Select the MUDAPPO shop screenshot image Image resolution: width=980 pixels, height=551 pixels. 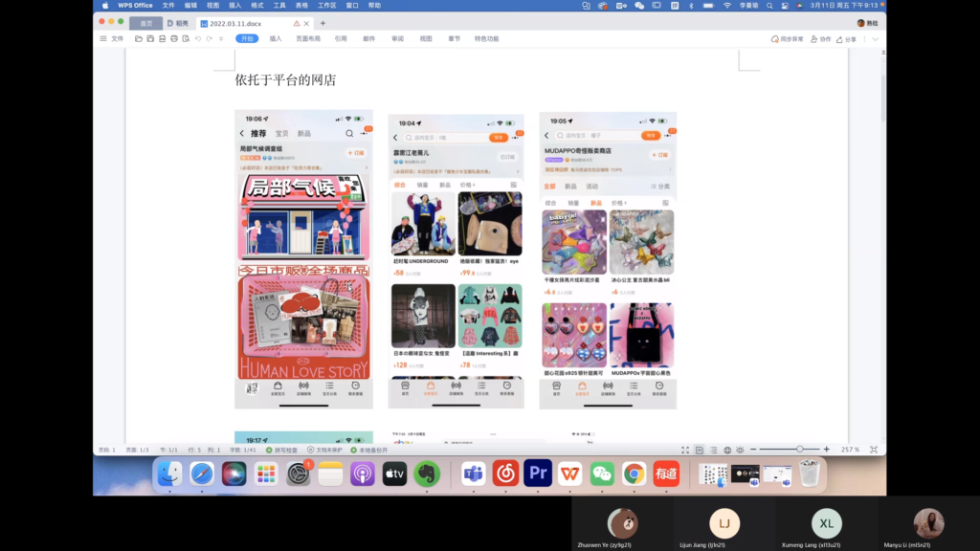click(608, 260)
